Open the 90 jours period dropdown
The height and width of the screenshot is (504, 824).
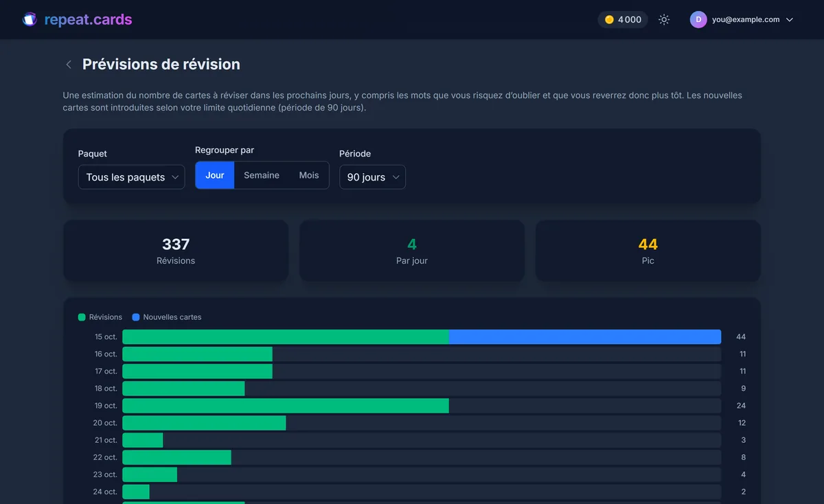click(x=372, y=177)
